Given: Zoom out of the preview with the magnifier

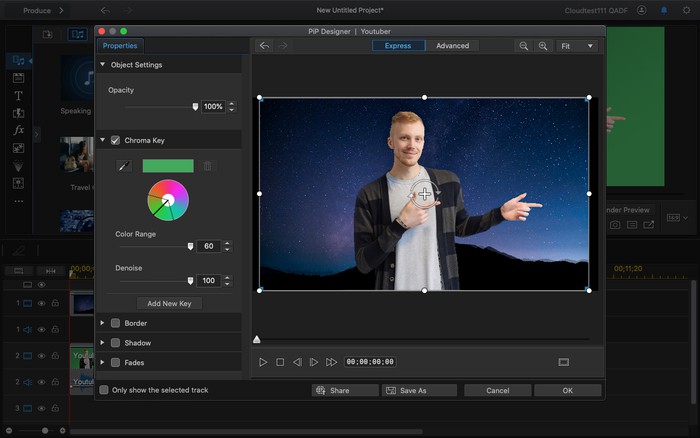Looking at the screenshot, I should coord(524,46).
